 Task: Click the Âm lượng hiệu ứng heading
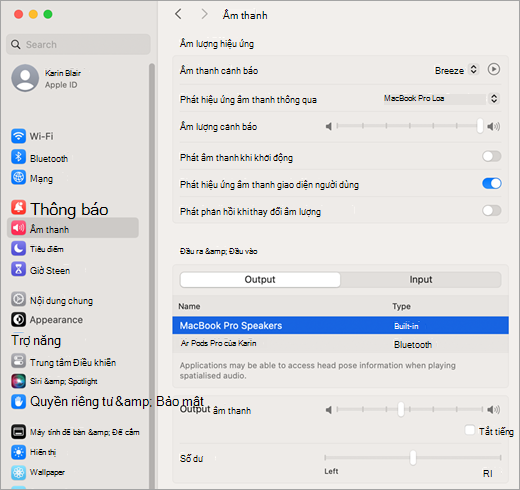point(217,44)
